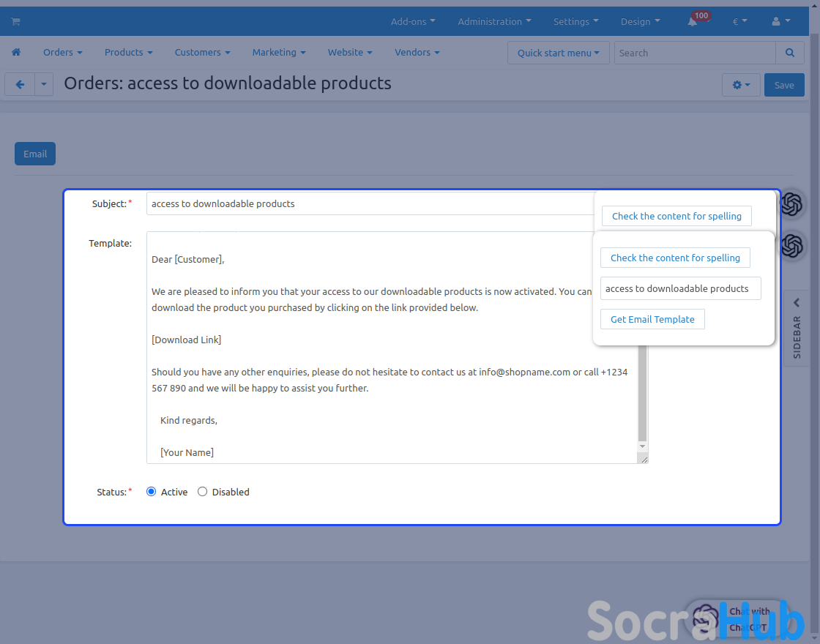
Task: Click the SIDEBAR label tab
Action: (797, 337)
